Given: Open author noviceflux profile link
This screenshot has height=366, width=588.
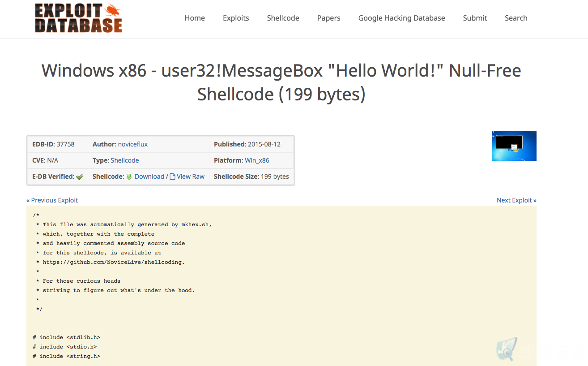Looking at the screenshot, I should pyautogui.click(x=133, y=144).
